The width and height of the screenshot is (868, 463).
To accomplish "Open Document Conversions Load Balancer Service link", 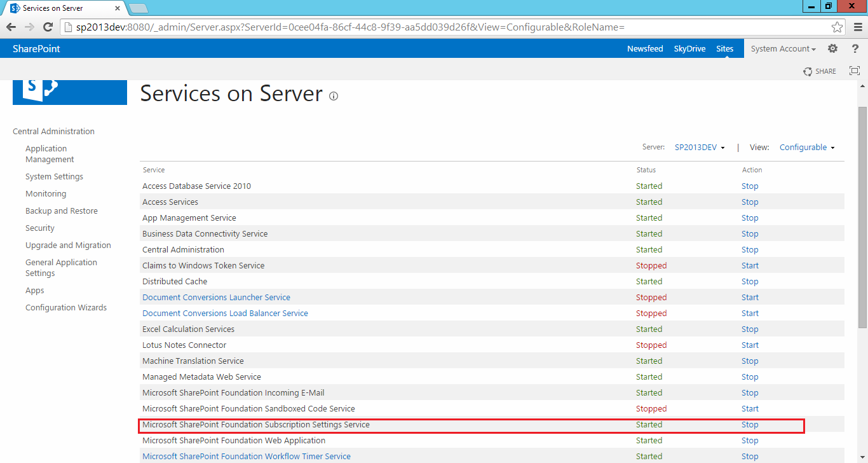I will [225, 314].
